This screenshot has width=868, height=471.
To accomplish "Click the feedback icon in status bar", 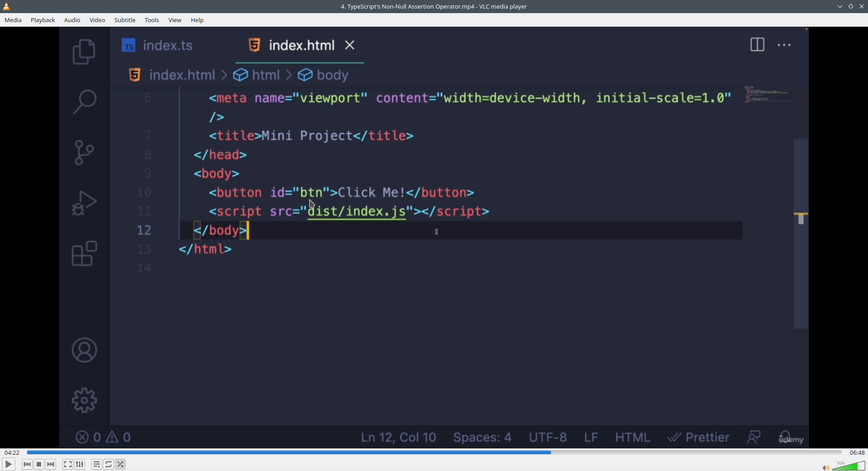I will coord(754,437).
